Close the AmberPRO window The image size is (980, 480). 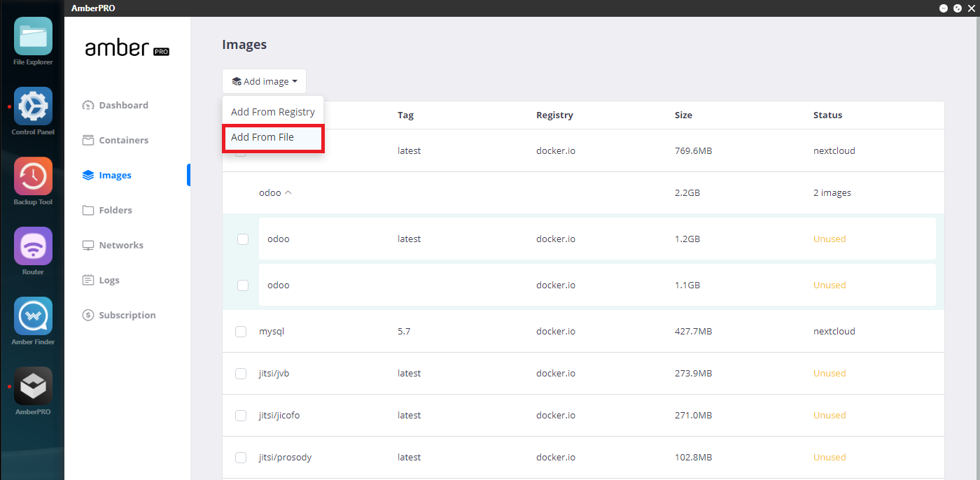(971, 8)
